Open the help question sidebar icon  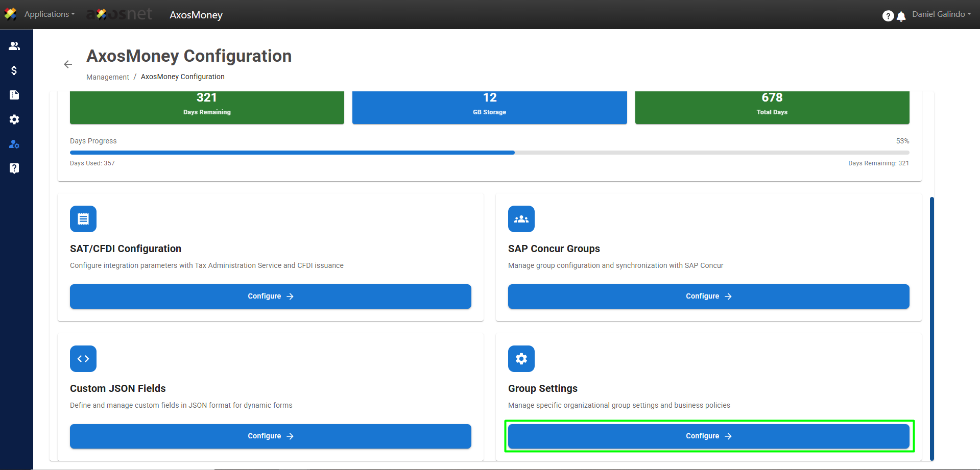pos(14,168)
